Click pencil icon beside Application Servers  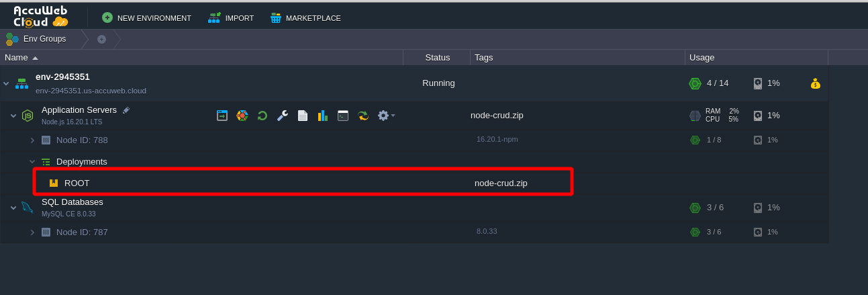point(126,110)
